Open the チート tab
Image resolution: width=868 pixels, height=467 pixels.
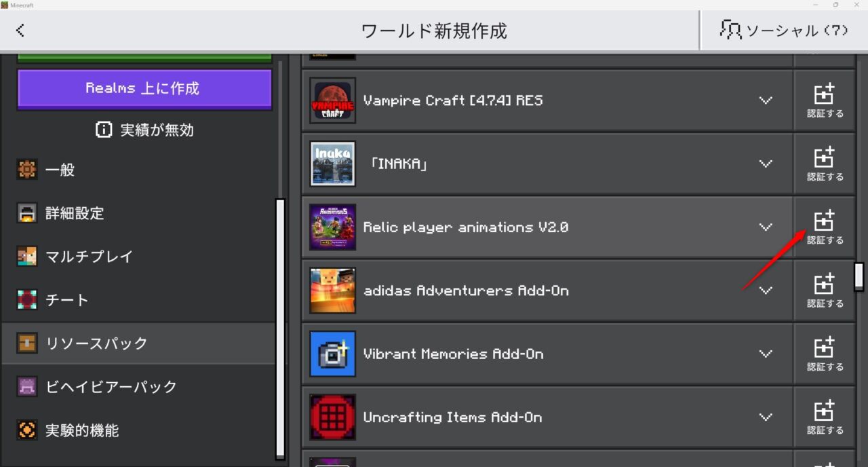pyautogui.click(x=138, y=300)
